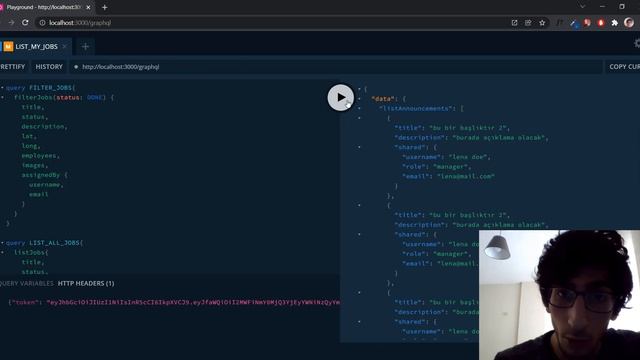Click the token value in HTTP headers

pyautogui.click(x=193, y=302)
